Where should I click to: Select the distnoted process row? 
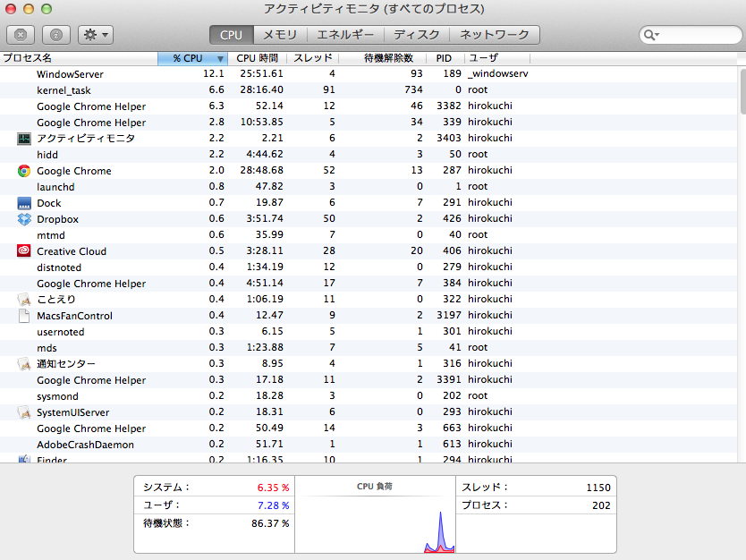(369, 267)
